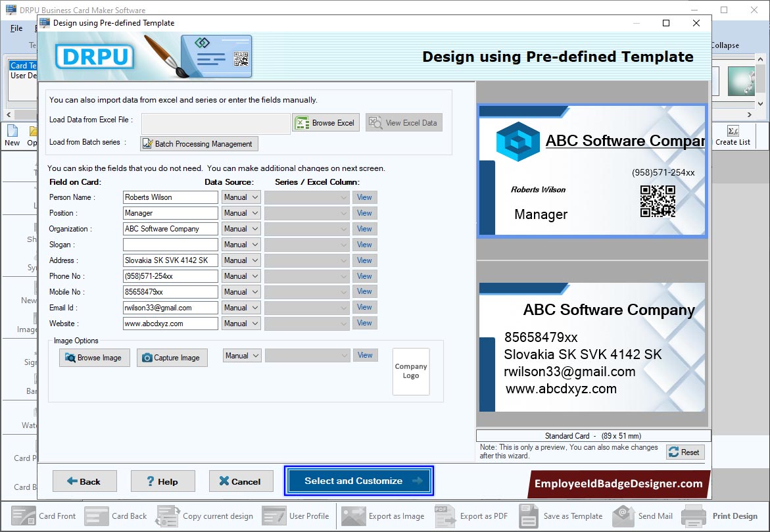770x532 pixels.
Task: Click View button for Website row
Action: coord(364,323)
